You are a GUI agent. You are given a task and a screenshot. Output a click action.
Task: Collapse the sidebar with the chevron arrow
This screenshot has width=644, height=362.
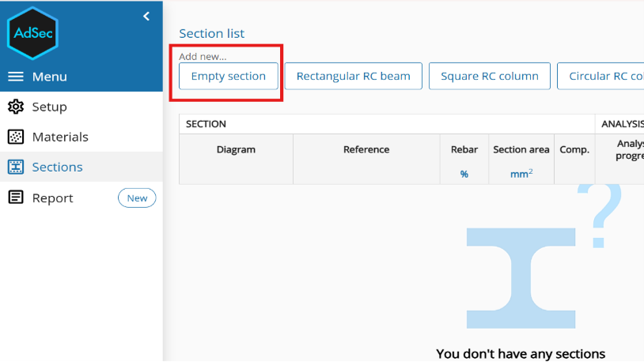146,16
